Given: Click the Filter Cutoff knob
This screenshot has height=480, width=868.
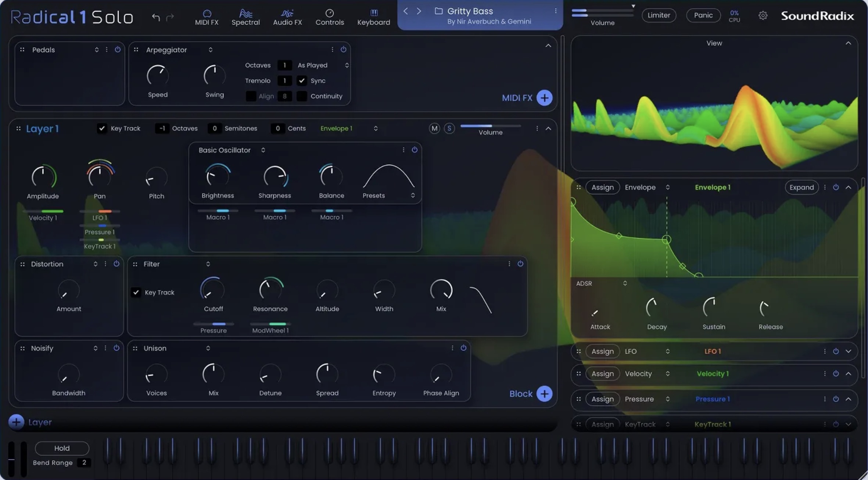Looking at the screenshot, I should coord(212,290).
